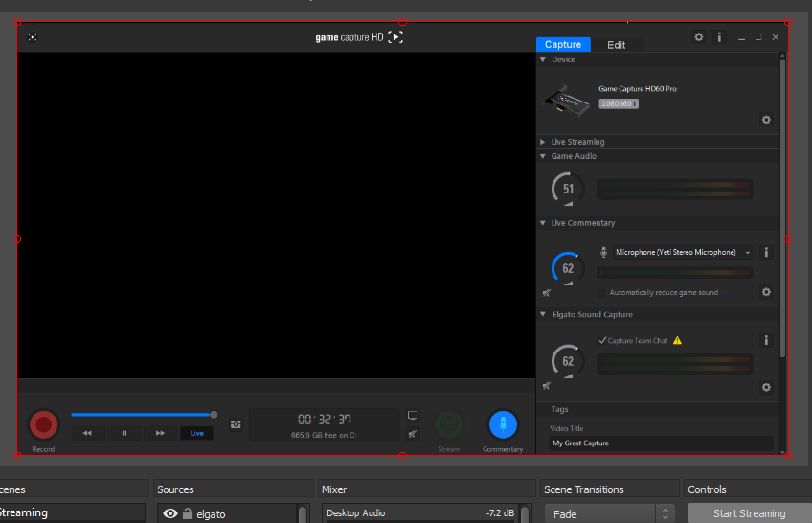
Task: Enable Automatically reduce game sound checkbox
Action: pos(601,293)
